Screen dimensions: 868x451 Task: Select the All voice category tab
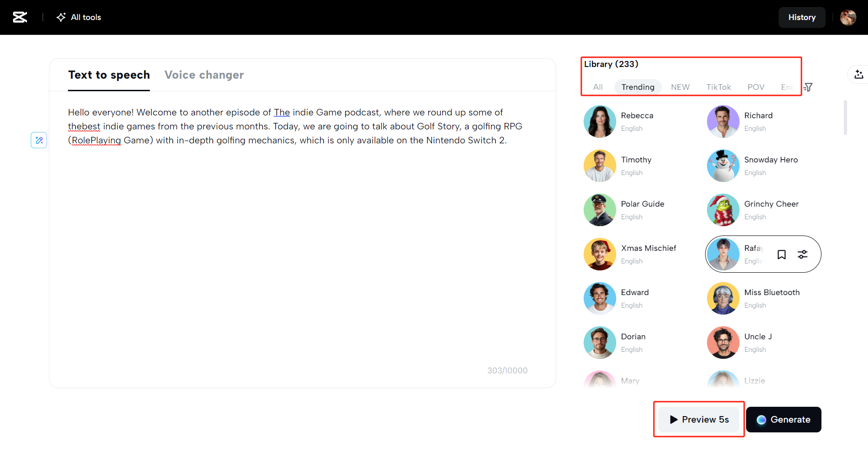[x=598, y=87]
